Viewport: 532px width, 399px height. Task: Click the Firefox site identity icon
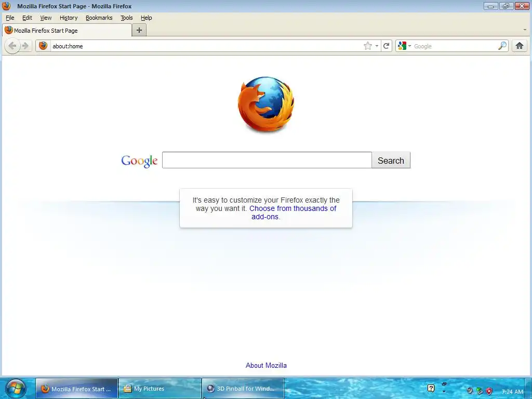coord(43,46)
